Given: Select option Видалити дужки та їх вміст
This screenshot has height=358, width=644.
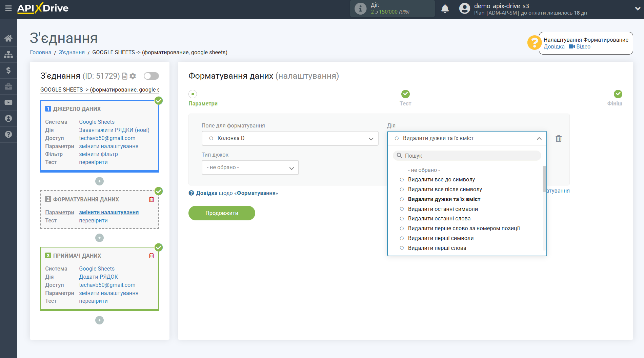Looking at the screenshot, I should pyautogui.click(x=444, y=199).
